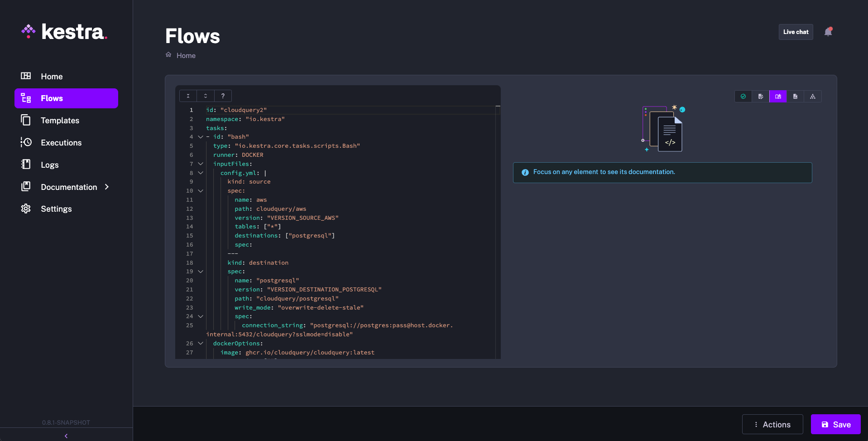Viewport: 868px width, 441px height.
Task: Collapse spec block at line 10
Action: (x=201, y=191)
